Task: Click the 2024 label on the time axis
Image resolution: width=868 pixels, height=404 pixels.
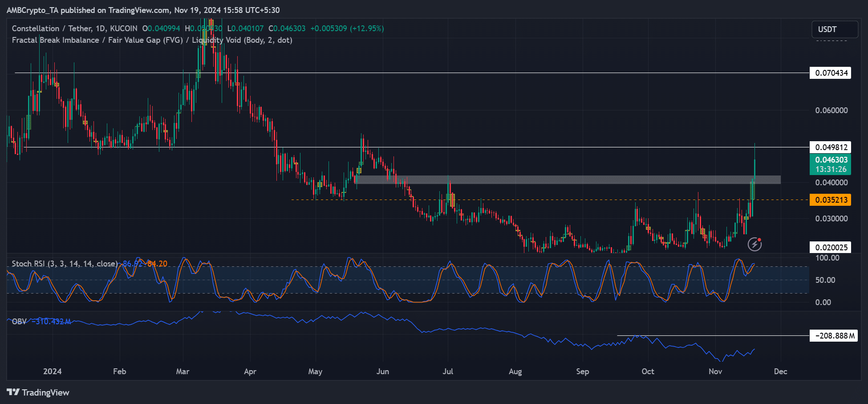Action: click(x=53, y=371)
